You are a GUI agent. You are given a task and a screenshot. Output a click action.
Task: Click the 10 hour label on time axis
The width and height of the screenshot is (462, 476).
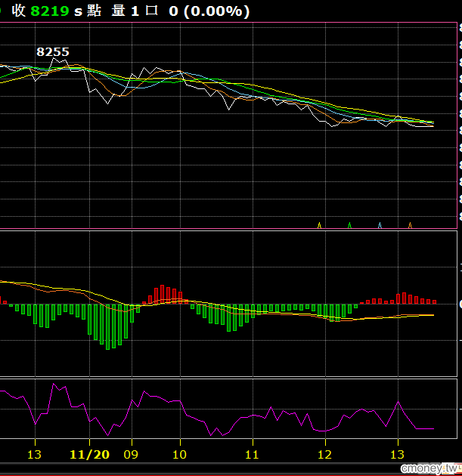point(180,455)
